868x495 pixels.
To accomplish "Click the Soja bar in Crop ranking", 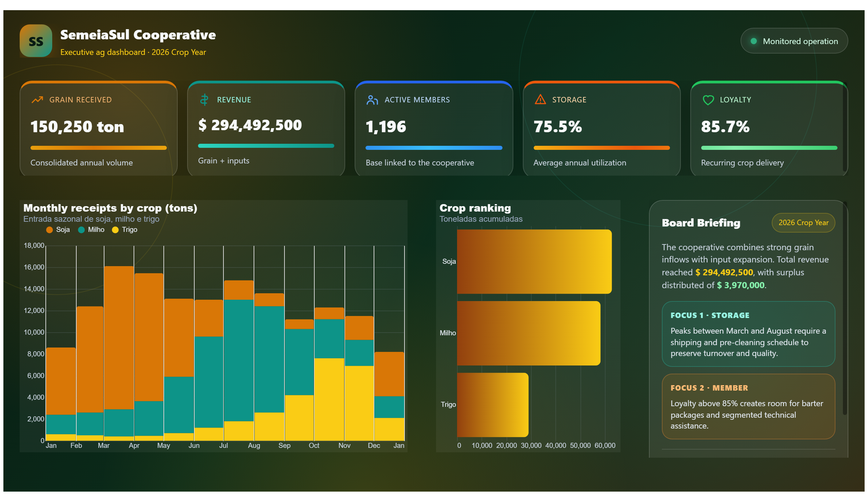I will point(534,261).
